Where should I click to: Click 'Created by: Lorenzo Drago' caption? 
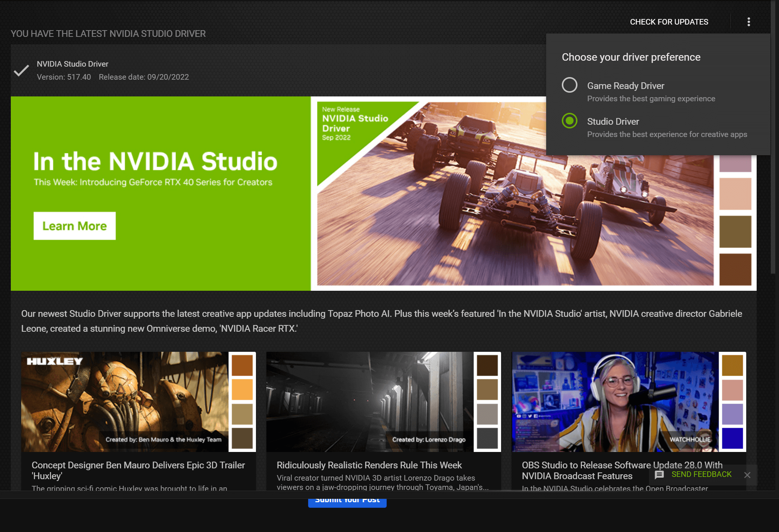point(429,440)
